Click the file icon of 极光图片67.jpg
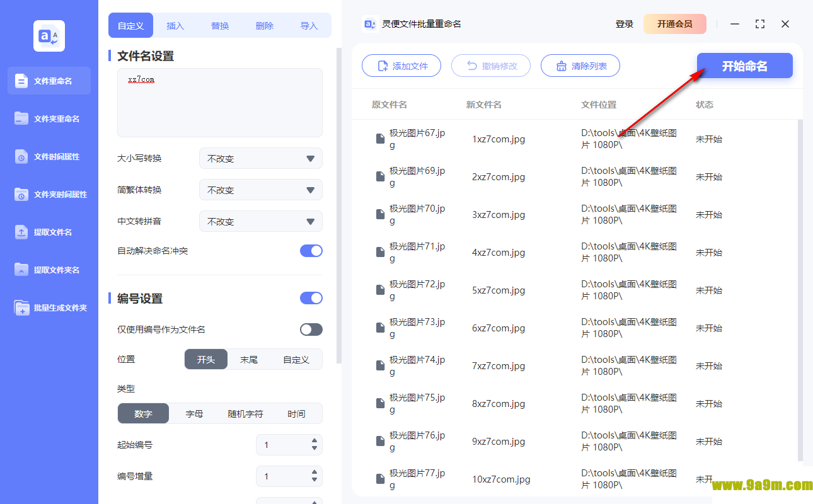Screen dimensions: 813x504 (x=380, y=139)
